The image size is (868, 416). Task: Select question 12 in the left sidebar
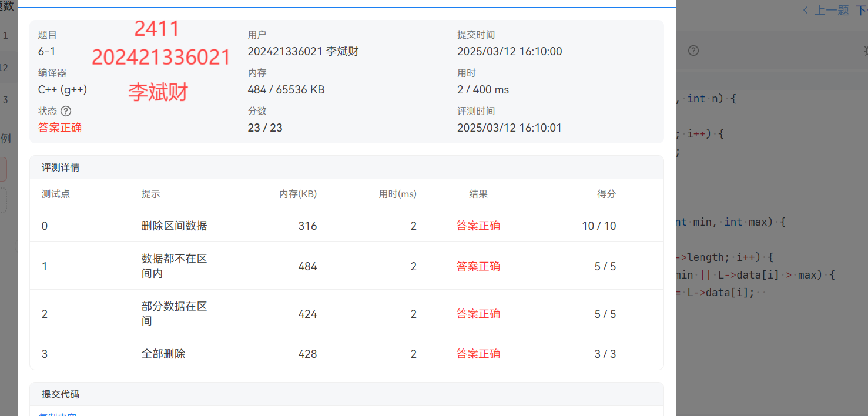[x=4, y=68]
